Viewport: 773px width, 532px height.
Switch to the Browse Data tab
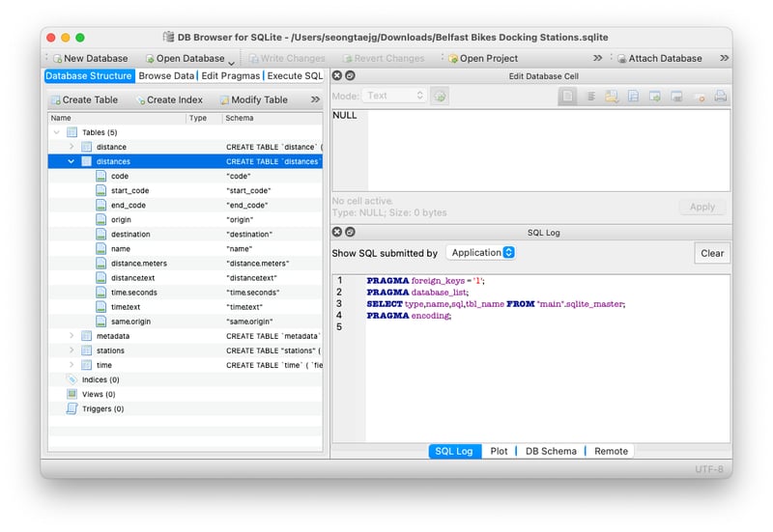[x=166, y=75]
